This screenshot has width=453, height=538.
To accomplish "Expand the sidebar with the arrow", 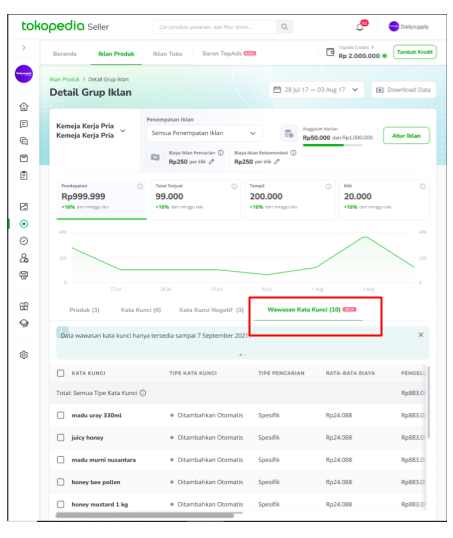I will tap(24, 48).
